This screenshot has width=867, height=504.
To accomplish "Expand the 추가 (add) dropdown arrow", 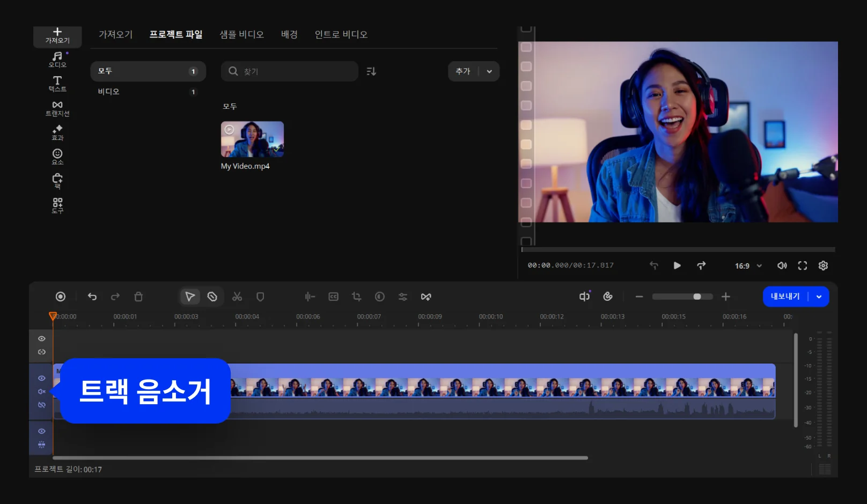I will [489, 71].
